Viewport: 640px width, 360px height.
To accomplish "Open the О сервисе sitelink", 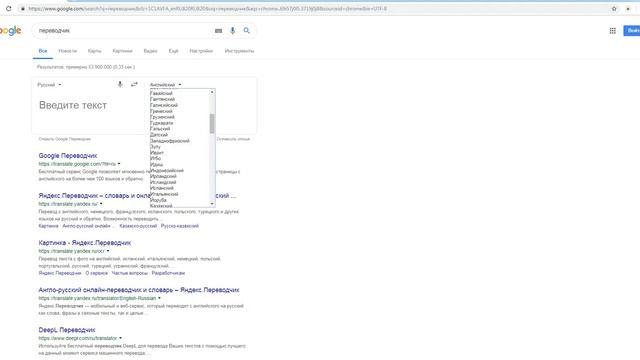I will 96,273.
